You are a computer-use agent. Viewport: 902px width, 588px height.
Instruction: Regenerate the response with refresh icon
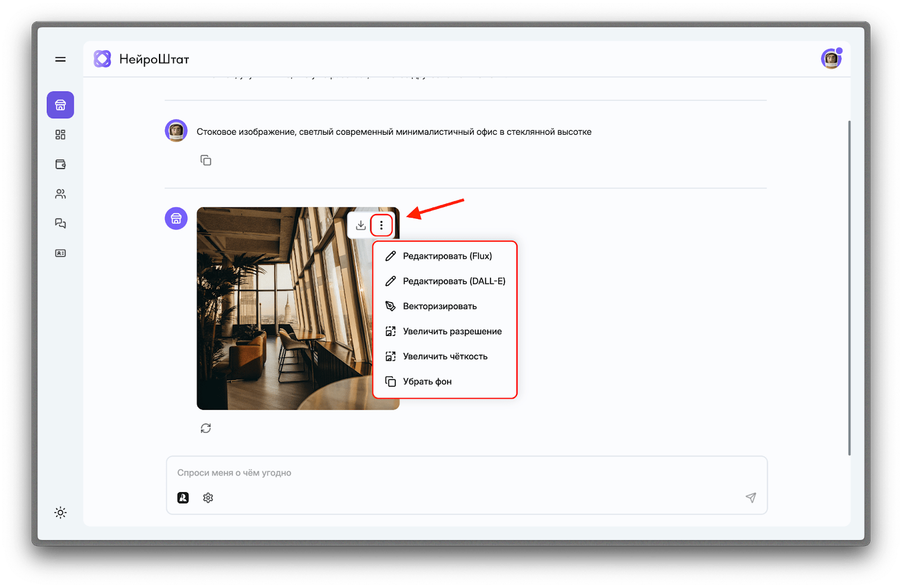point(206,428)
